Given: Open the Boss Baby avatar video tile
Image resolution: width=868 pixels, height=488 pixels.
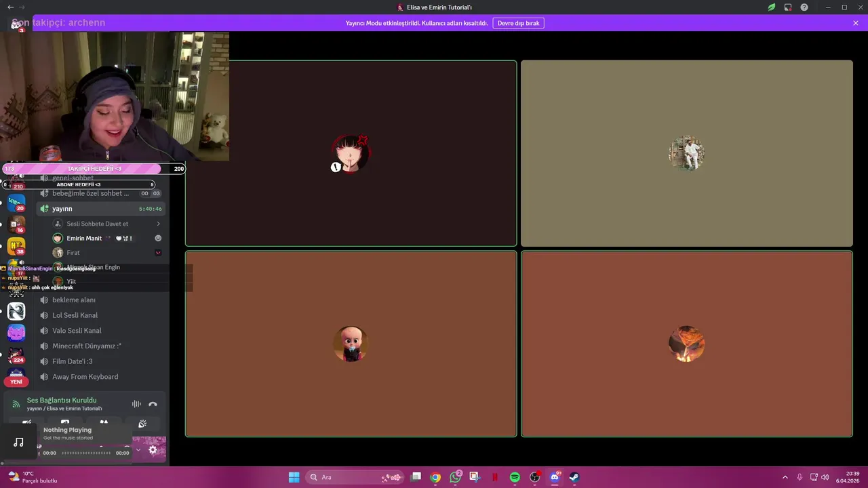Looking at the screenshot, I should [351, 344].
